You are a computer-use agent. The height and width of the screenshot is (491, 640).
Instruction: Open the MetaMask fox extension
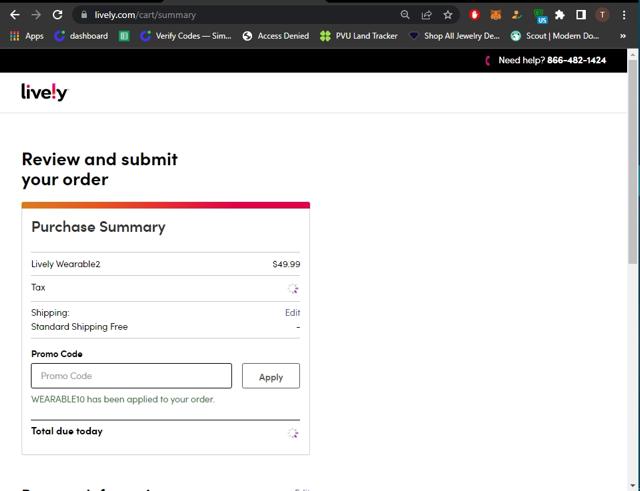tap(496, 15)
